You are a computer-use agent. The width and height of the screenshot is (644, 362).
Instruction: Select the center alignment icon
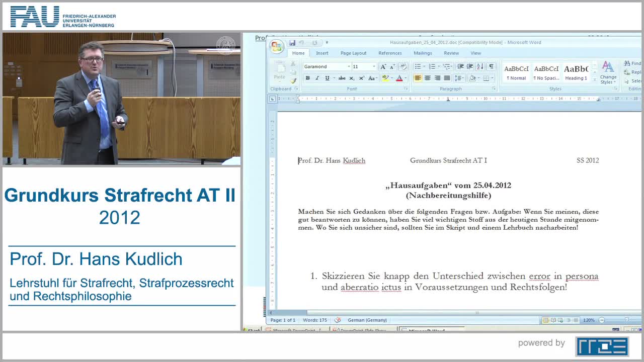pyautogui.click(x=428, y=77)
